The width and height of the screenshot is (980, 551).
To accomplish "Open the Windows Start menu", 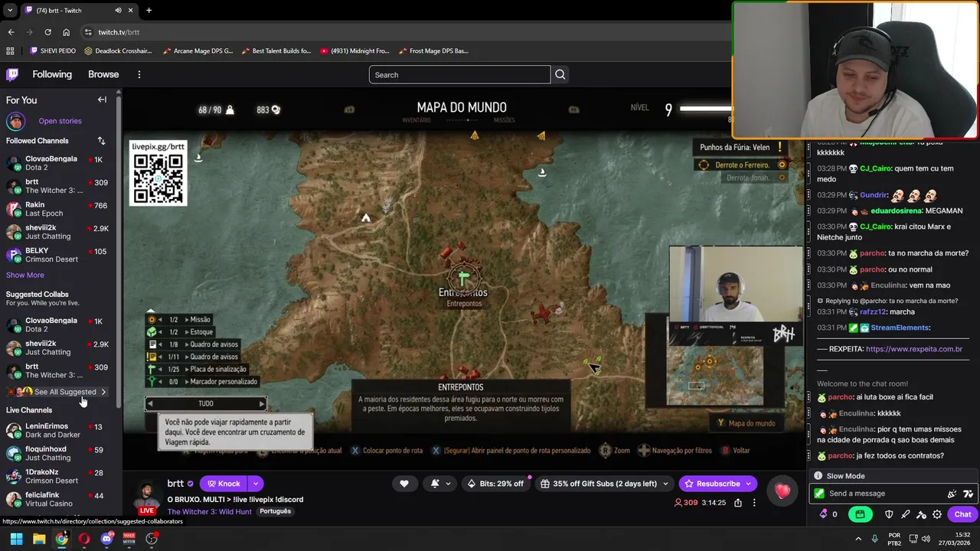I will click(x=16, y=539).
